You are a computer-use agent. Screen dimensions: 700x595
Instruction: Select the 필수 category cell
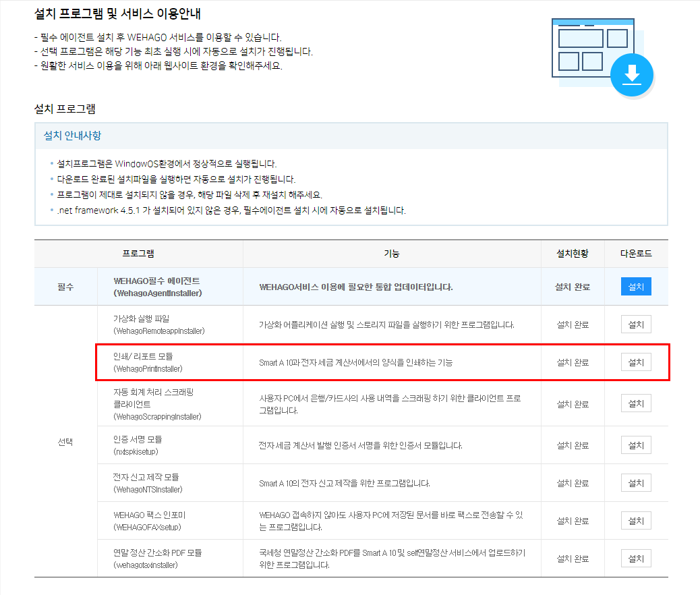point(65,287)
